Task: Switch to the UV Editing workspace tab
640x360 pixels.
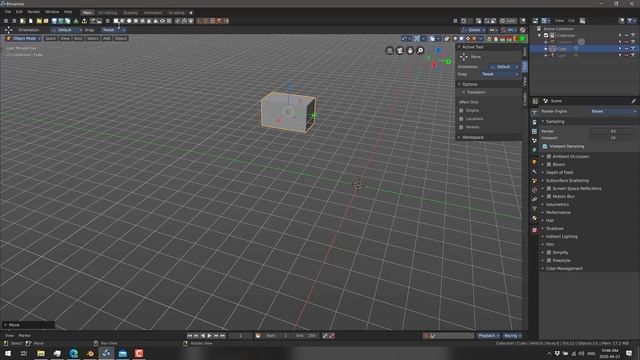Action: click(107, 13)
